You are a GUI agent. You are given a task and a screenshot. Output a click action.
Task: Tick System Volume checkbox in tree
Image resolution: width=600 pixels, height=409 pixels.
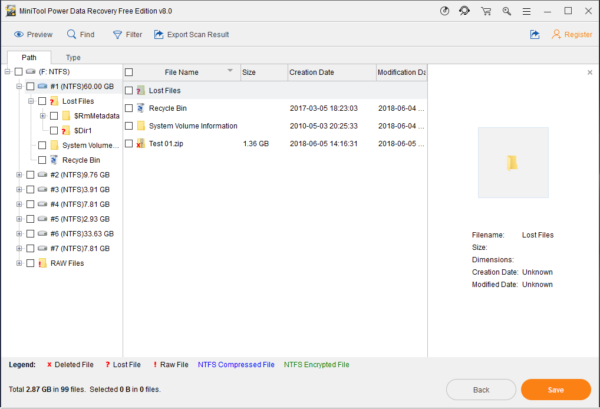click(x=42, y=145)
